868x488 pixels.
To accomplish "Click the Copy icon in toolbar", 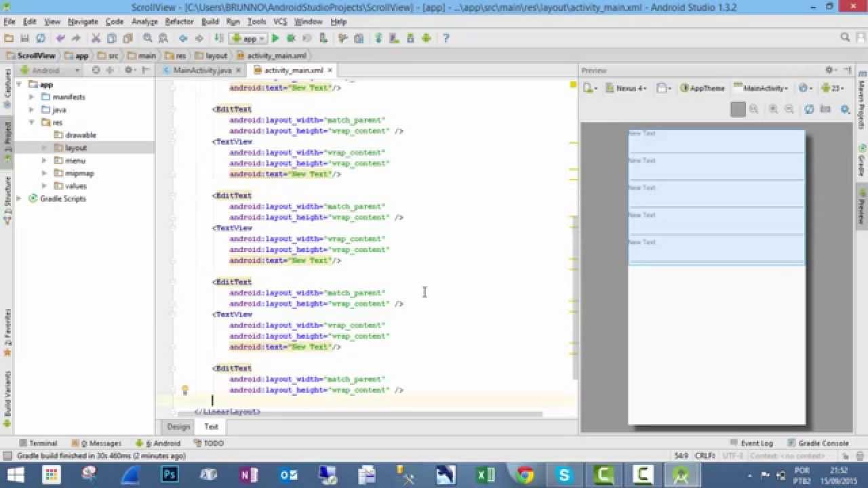I will (x=111, y=39).
